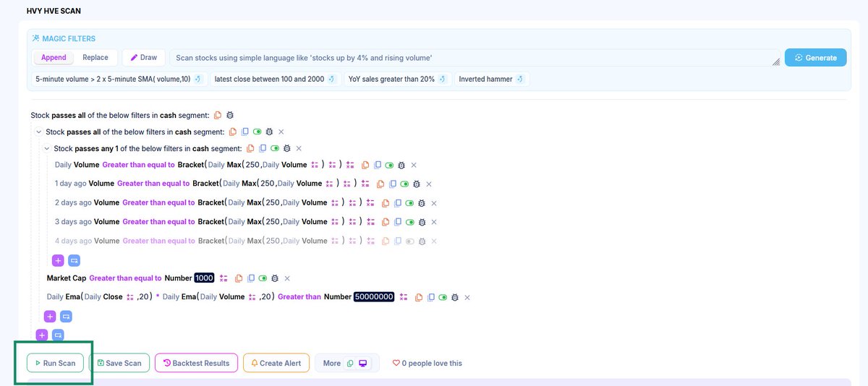The width and height of the screenshot is (868, 386).
Task: Edit the number value 50000000
Action: (x=374, y=297)
